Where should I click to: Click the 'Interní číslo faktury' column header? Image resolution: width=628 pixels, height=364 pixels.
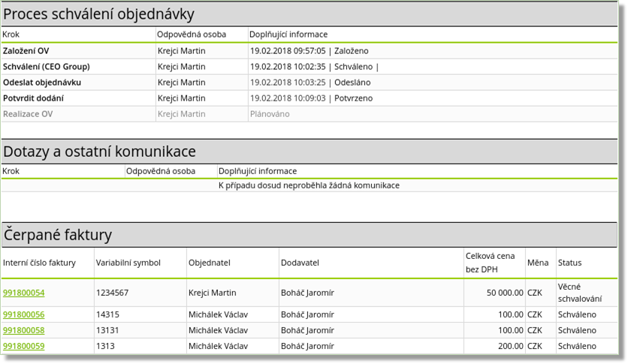[39, 263]
